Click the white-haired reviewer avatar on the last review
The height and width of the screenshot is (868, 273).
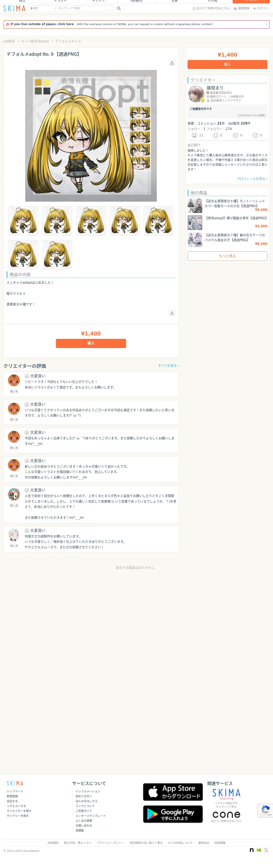pos(14,535)
